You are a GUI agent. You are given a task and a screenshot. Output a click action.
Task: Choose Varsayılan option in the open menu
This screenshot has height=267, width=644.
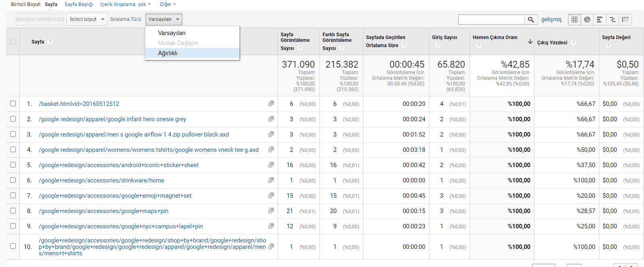(172, 33)
